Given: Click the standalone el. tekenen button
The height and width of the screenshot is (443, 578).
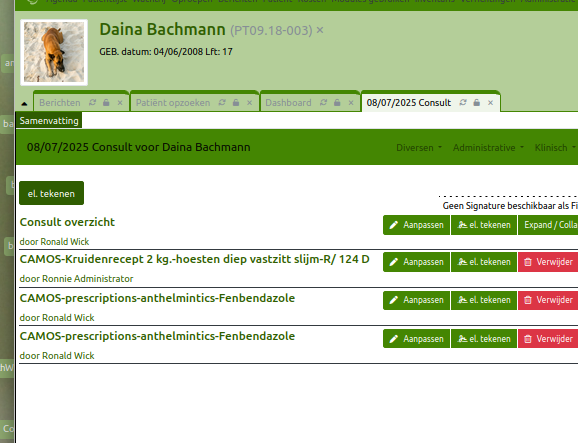Looking at the screenshot, I should (51, 193).
